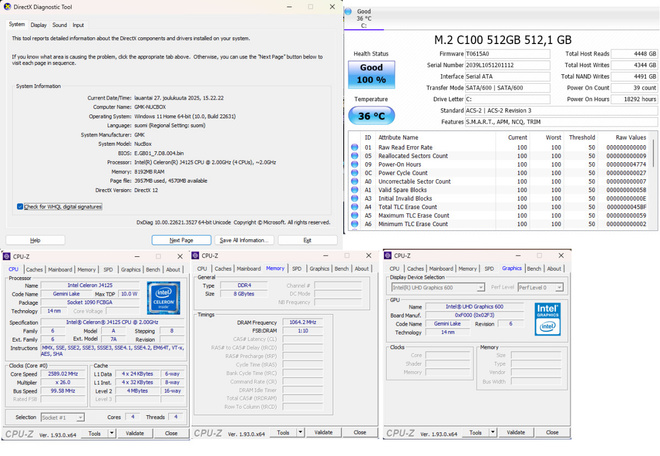Image resolution: width=660 pixels, height=456 pixels.
Task: Open Tools dropdown arrow in CPU-Z Memory window
Action: tap(300, 432)
